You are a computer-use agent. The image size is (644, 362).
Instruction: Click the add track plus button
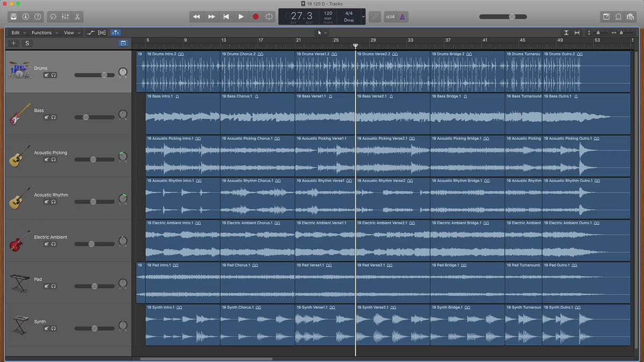point(14,43)
